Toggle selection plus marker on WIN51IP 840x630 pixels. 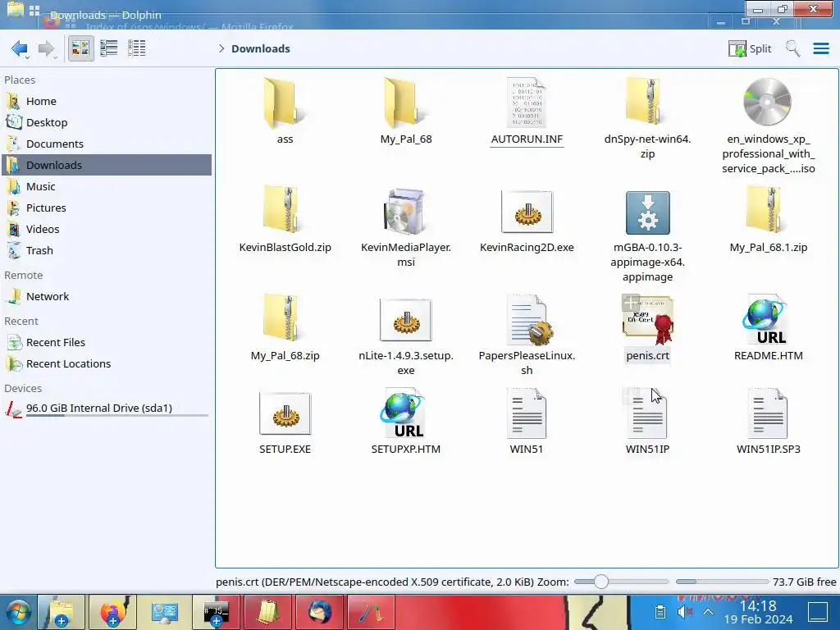coord(631,396)
